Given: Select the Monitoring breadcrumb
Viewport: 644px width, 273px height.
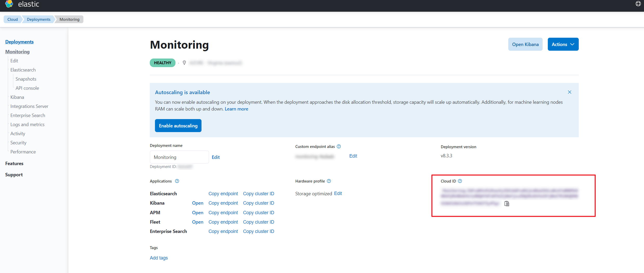Looking at the screenshot, I should 69,19.
